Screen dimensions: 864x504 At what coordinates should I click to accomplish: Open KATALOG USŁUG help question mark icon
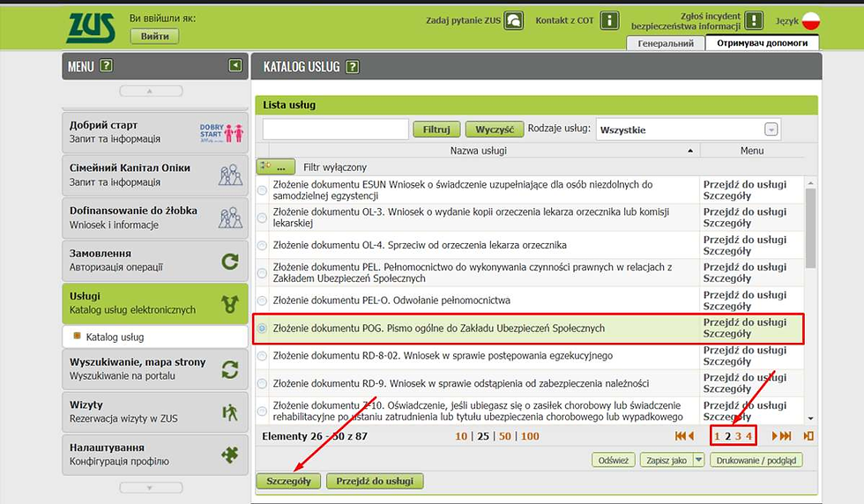[352, 67]
